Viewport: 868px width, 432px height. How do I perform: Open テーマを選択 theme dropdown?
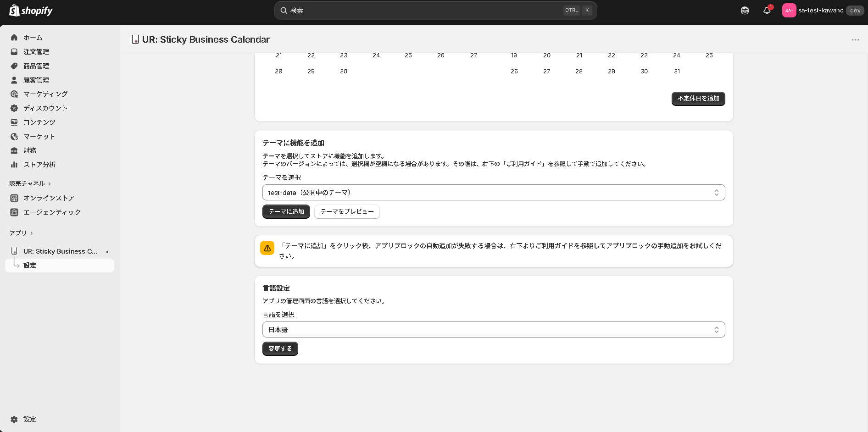pyautogui.click(x=494, y=193)
